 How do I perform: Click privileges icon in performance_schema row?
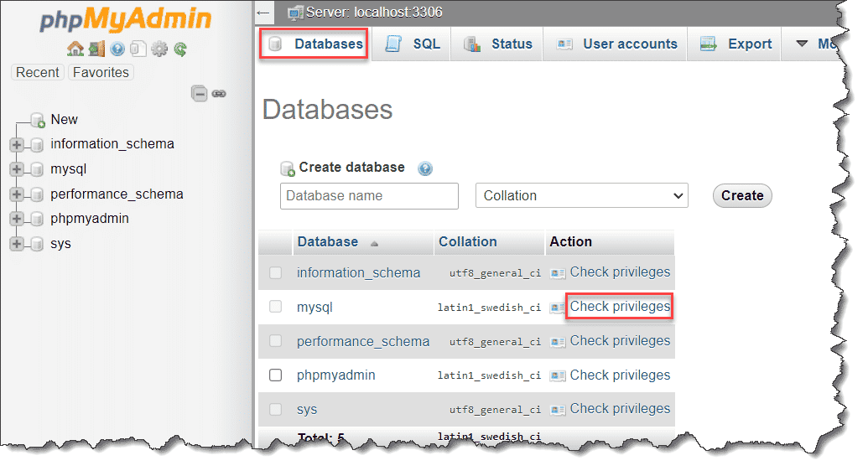(x=558, y=342)
